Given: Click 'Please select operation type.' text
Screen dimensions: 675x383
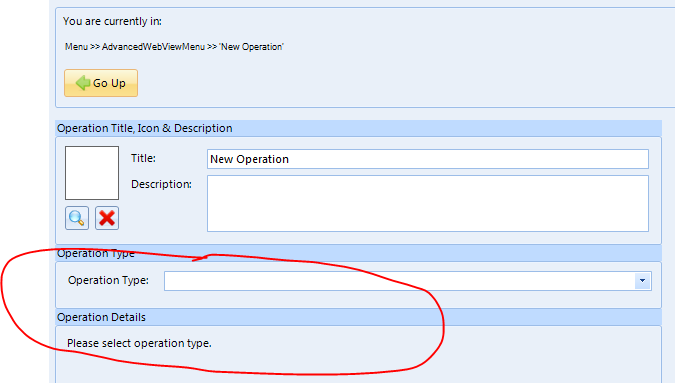Looking at the screenshot, I should tap(139, 343).
